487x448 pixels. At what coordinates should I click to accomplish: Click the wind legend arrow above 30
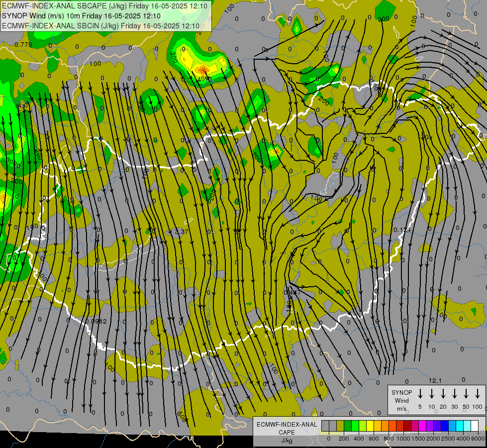point(454,394)
